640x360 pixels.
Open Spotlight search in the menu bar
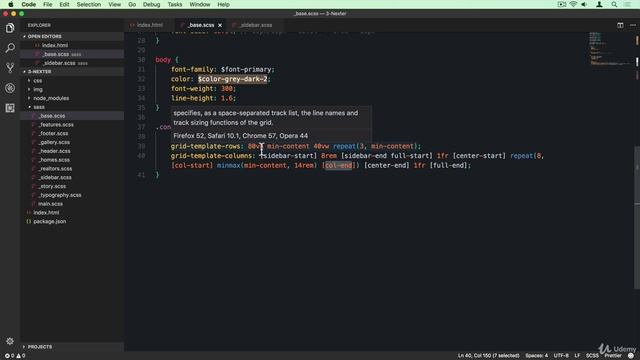click(614, 4)
